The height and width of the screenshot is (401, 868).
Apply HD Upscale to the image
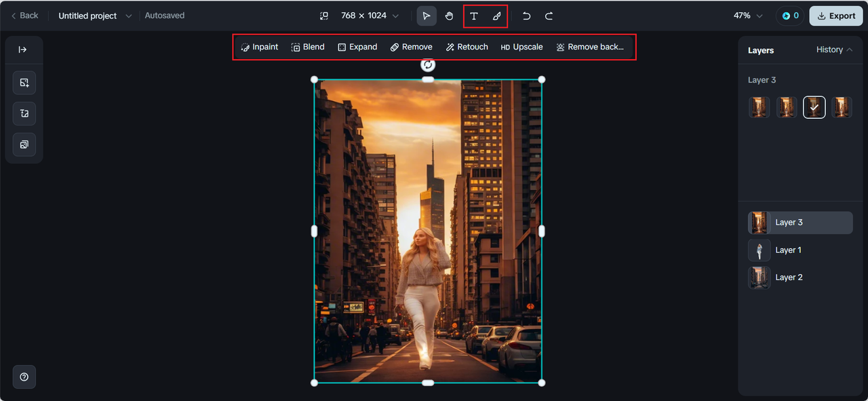click(x=521, y=47)
